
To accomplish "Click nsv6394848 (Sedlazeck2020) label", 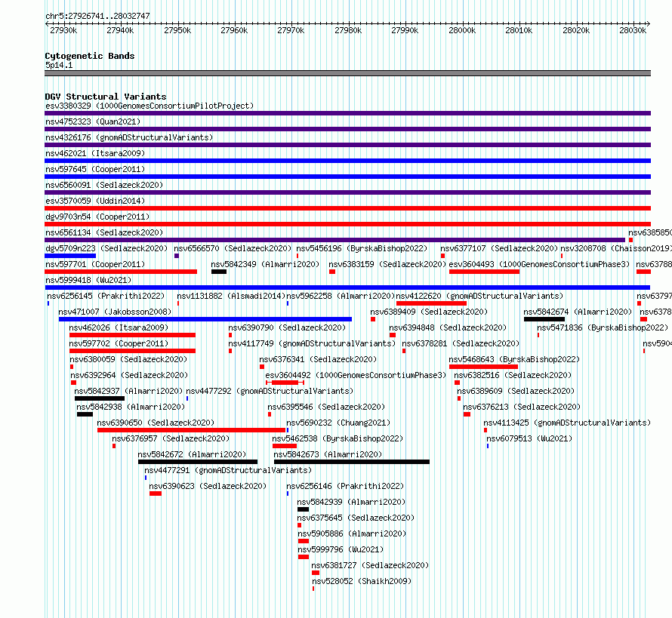I will coord(448,327).
